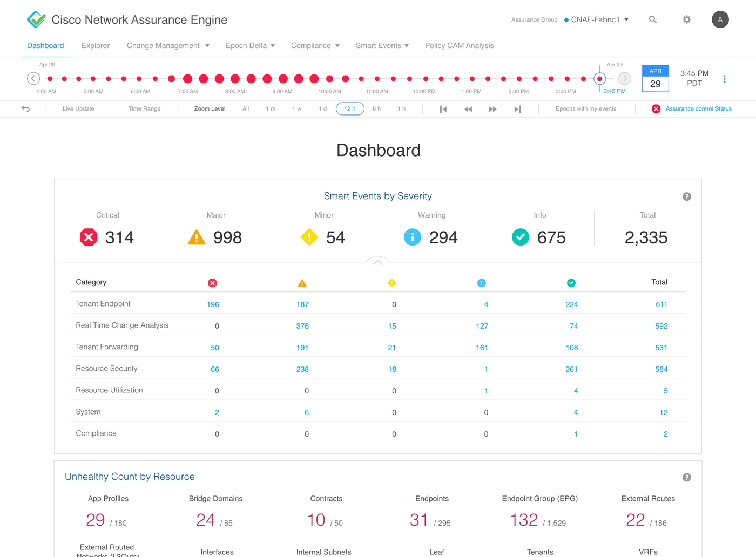Set zoom level to 1 h
Screen dimensions: 756x557
click(x=401, y=108)
